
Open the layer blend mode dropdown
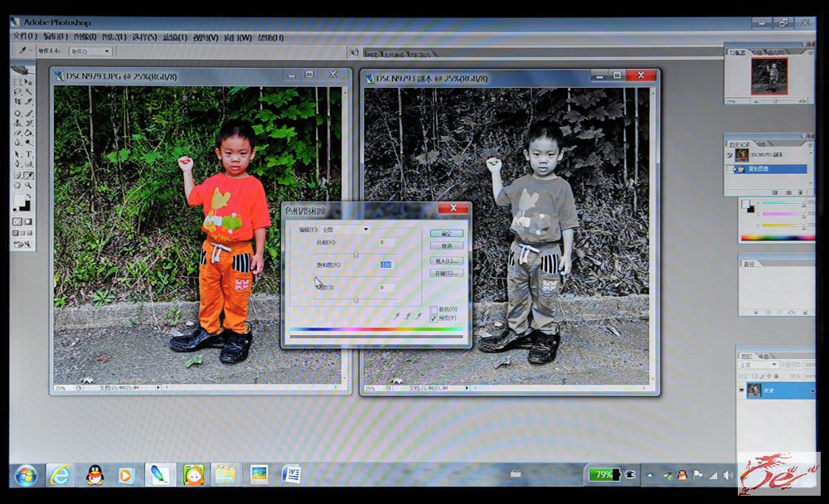[759, 365]
